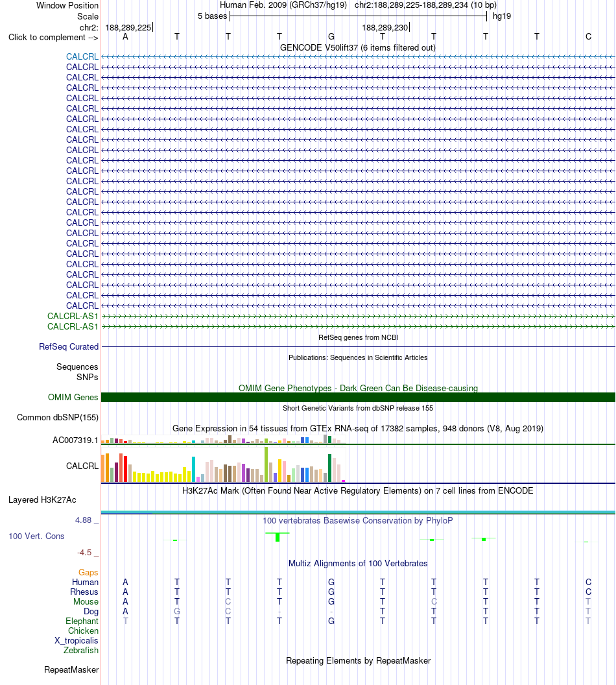Image resolution: width=616 pixels, height=685 pixels.
Task: Select the 'Mouse' alignment row label
Action: coord(86,602)
